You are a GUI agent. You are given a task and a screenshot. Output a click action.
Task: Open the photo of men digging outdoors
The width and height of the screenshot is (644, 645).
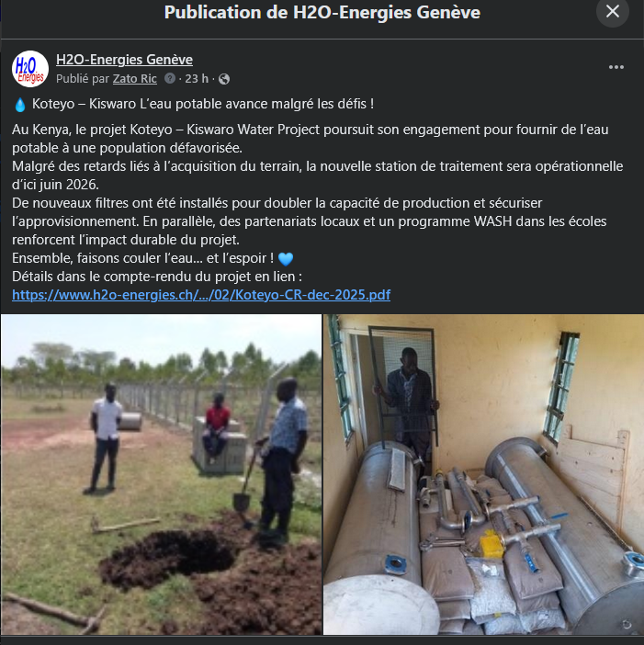pos(161,474)
